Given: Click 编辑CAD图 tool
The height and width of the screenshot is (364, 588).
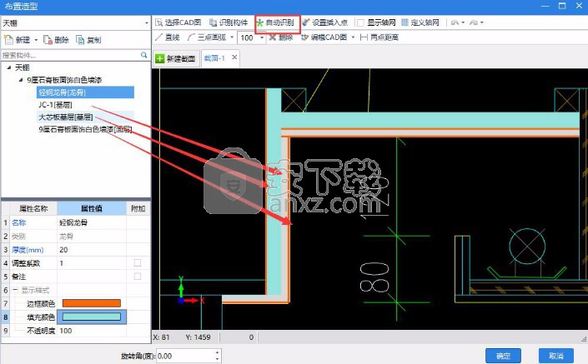Looking at the screenshot, I should 324,37.
